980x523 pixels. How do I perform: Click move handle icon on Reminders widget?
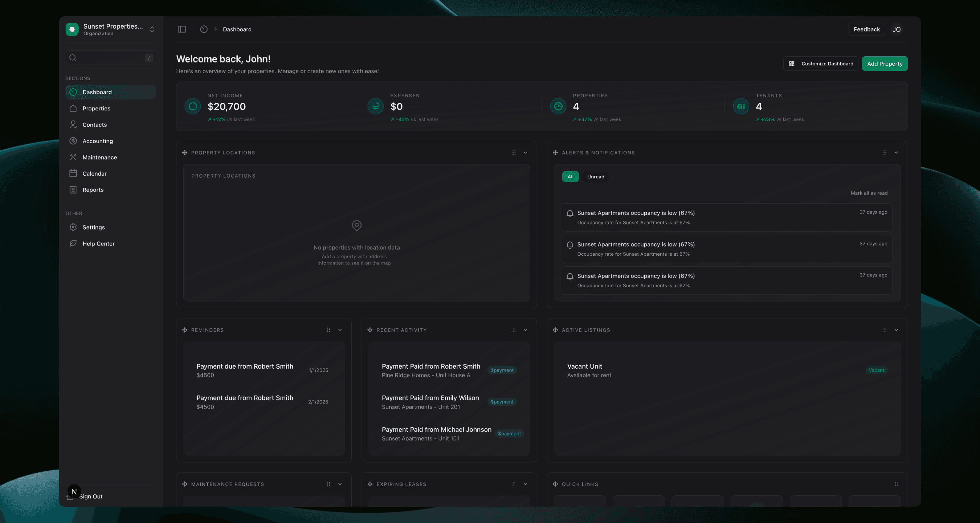tap(184, 330)
